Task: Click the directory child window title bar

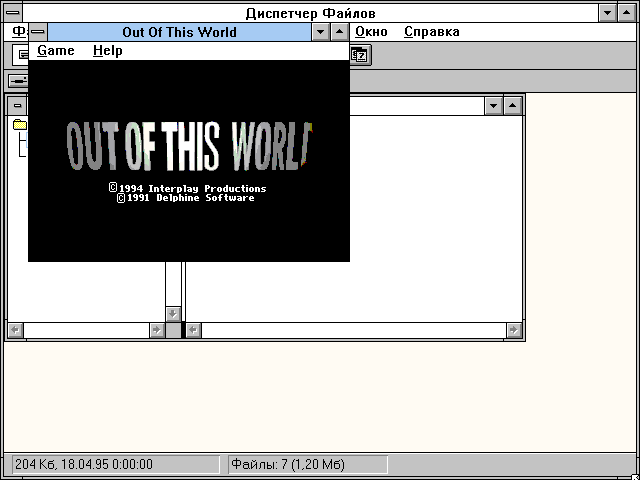Action: 416,106
